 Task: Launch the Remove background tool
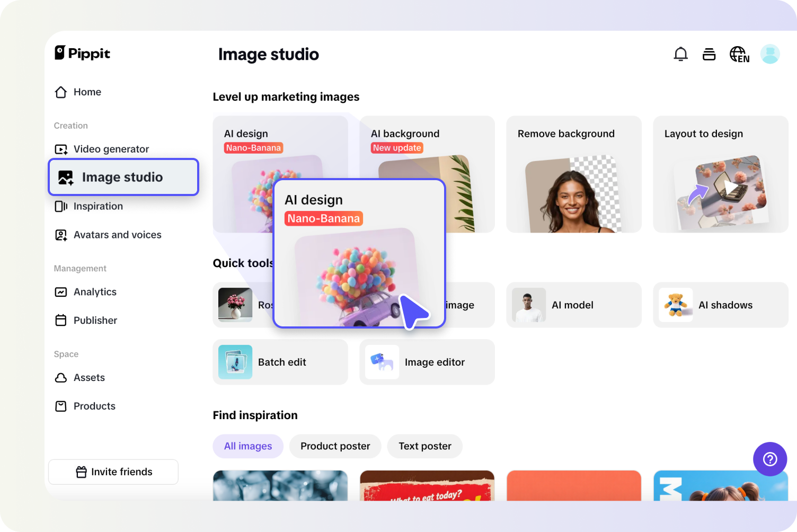[x=573, y=174]
